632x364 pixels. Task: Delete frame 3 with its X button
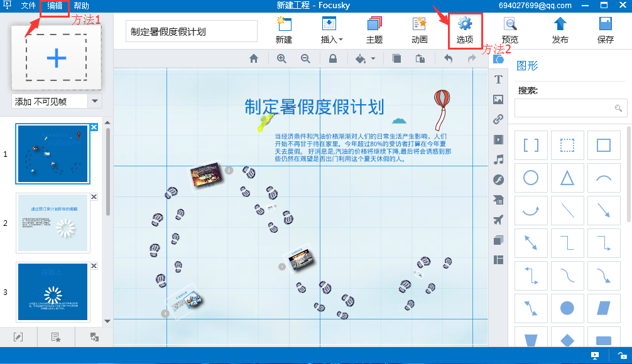tap(94, 265)
